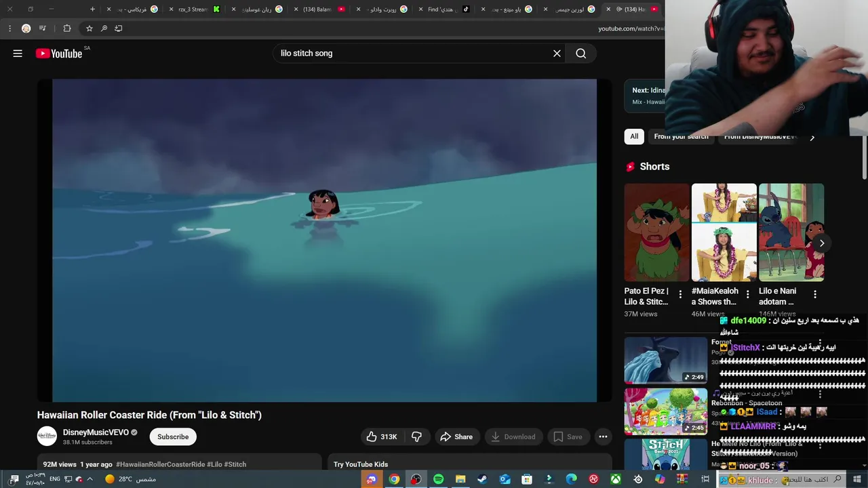
Task: Open Chrome's three-dot menu
Action: 9,28
